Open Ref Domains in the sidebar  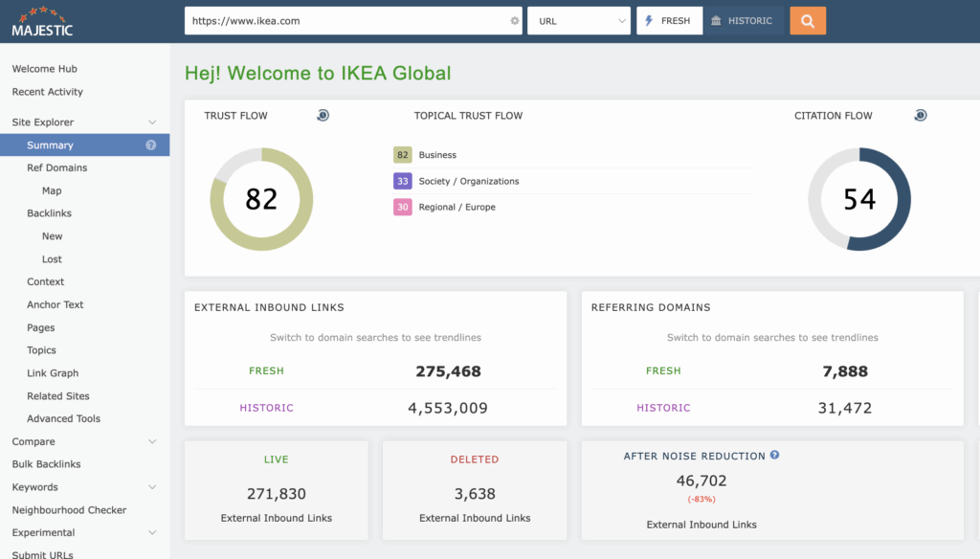[x=56, y=168]
